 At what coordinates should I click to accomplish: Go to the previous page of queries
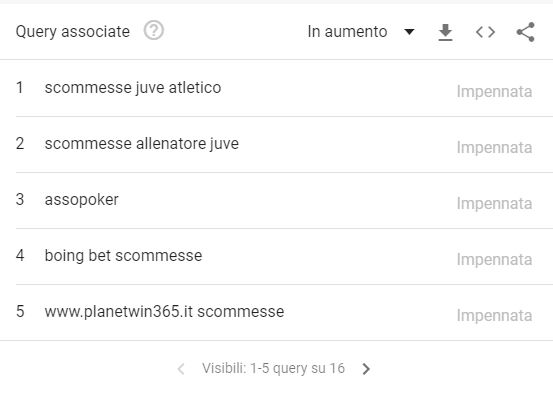click(181, 369)
